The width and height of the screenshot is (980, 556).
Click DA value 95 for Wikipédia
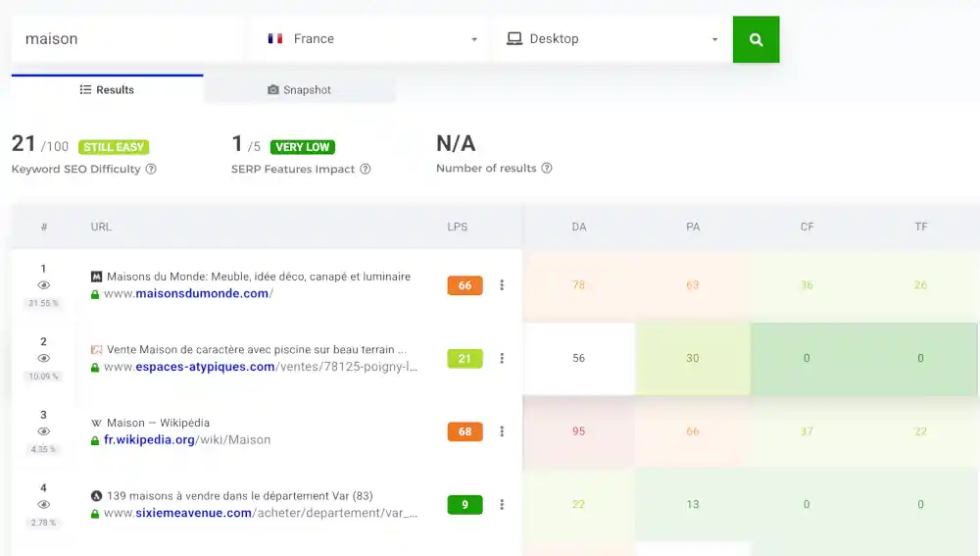pos(579,431)
